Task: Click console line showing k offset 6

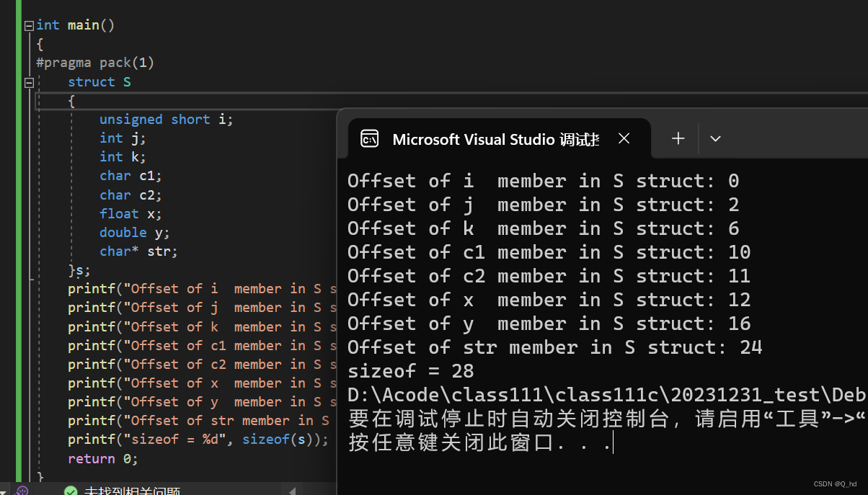Action: click(x=543, y=228)
